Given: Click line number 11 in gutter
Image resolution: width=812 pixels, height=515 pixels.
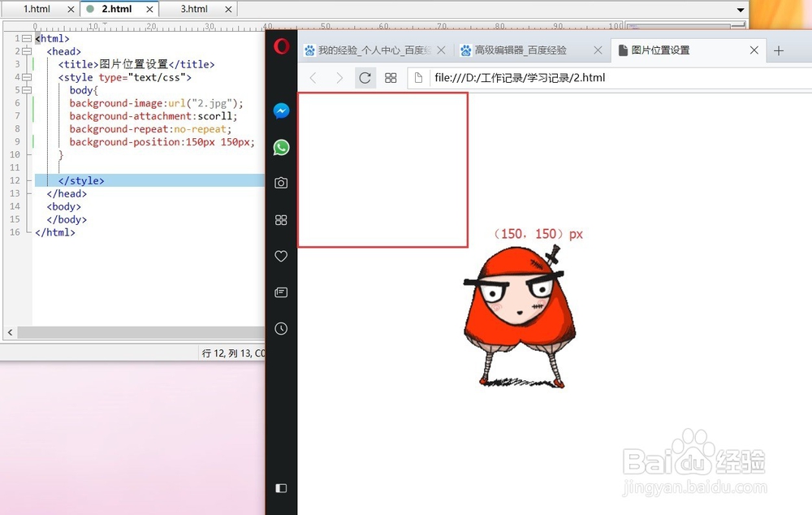Looking at the screenshot, I should (x=15, y=167).
